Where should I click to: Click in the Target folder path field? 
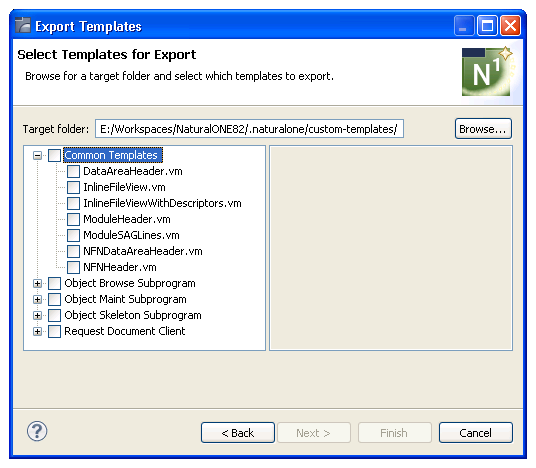249,129
